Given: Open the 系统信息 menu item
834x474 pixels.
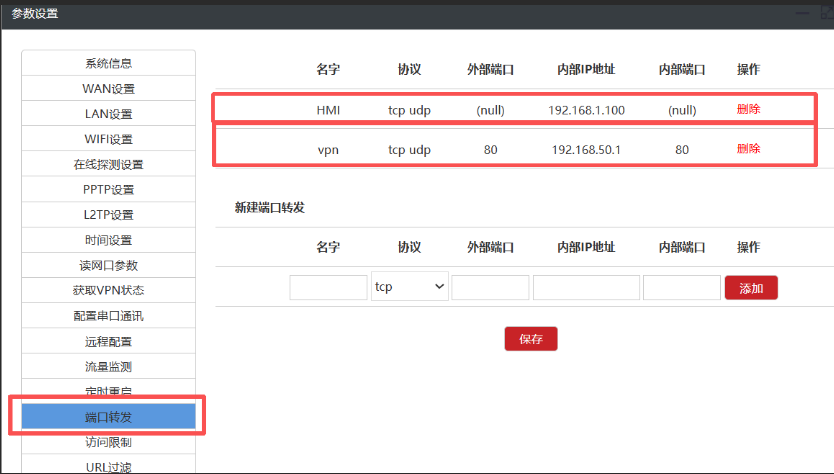Looking at the screenshot, I should (x=108, y=63).
